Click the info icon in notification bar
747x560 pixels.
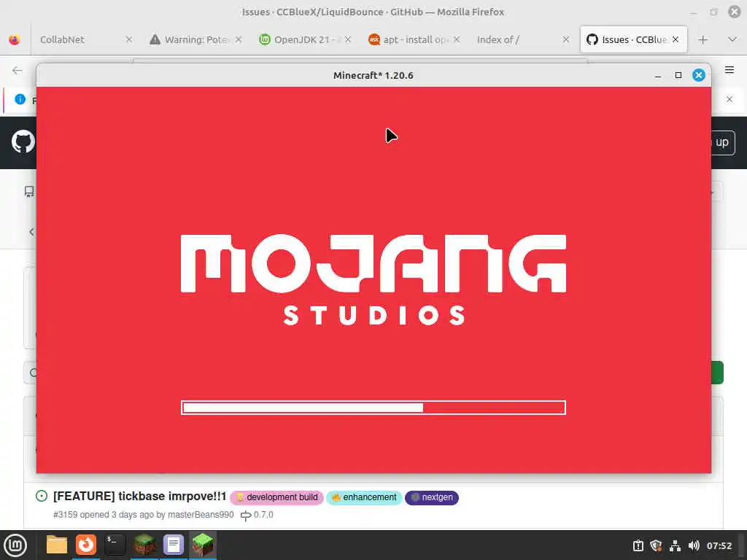[x=20, y=99]
